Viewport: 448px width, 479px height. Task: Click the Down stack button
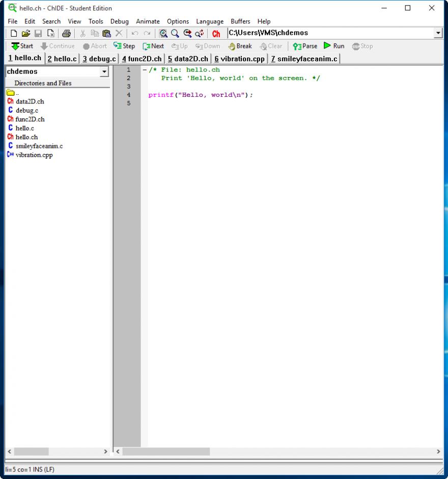pos(208,46)
